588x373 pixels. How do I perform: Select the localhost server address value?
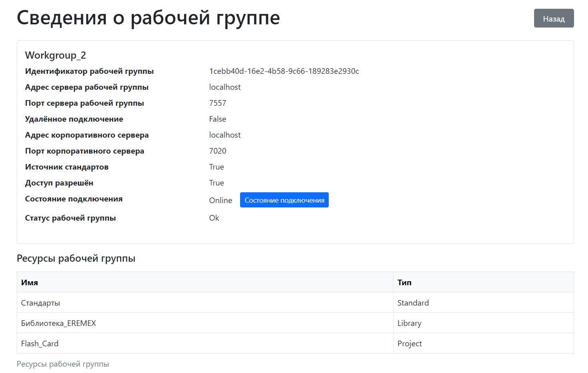pyautogui.click(x=224, y=87)
